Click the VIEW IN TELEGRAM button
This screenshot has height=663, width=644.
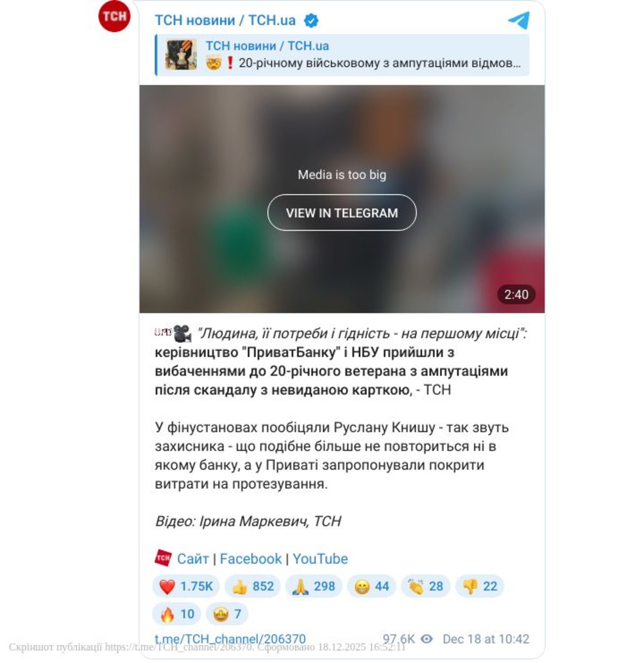tap(342, 213)
